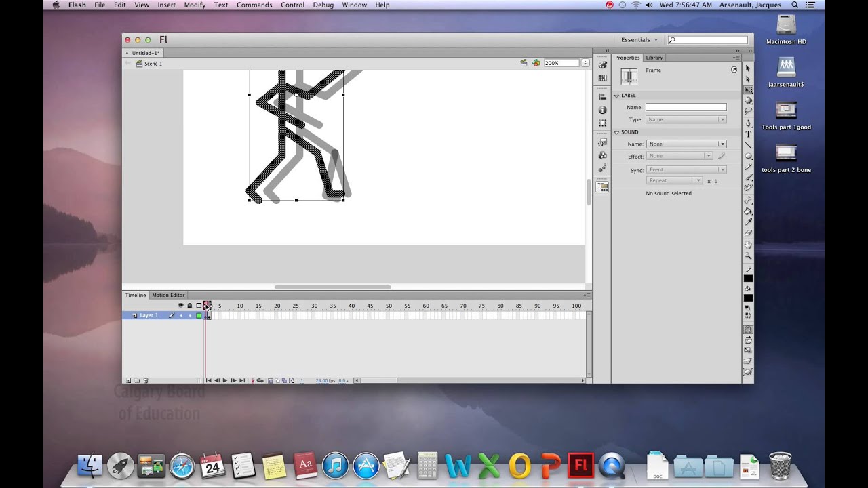Toggle Layer 1 outline color square
The height and width of the screenshot is (488, 868).
tap(199, 315)
